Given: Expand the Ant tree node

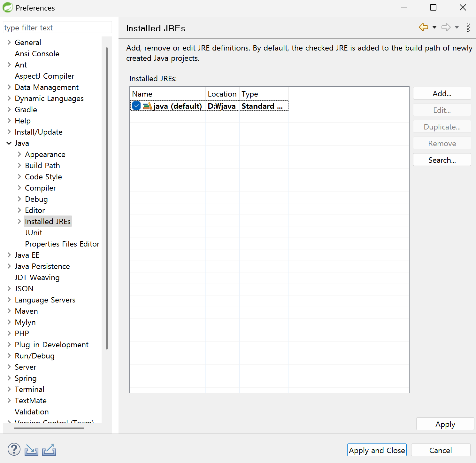Looking at the screenshot, I should (x=9, y=65).
